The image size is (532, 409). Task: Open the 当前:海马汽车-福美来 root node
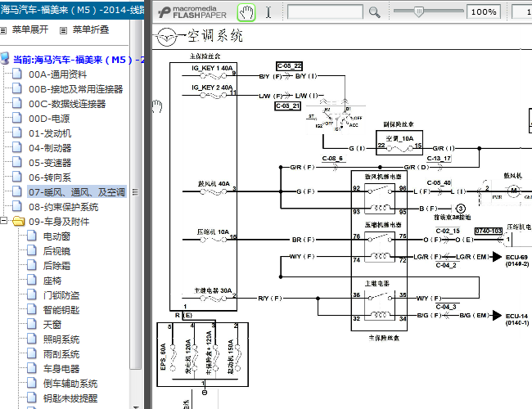[79, 60]
